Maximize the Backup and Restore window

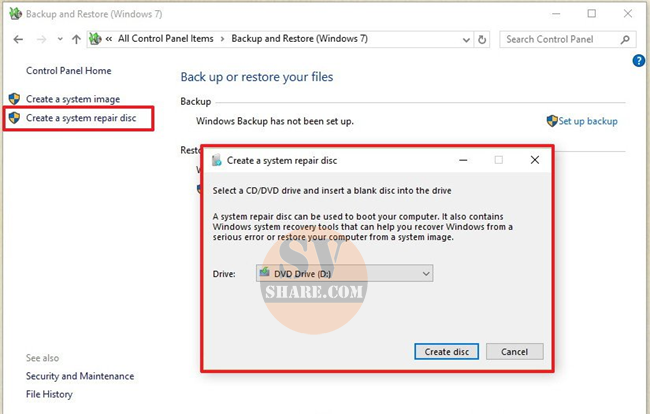coord(592,14)
